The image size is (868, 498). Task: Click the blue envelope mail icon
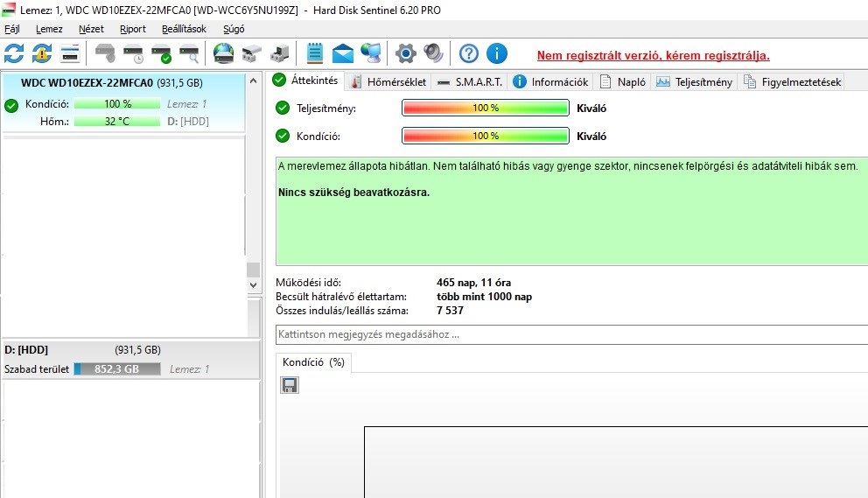343,53
